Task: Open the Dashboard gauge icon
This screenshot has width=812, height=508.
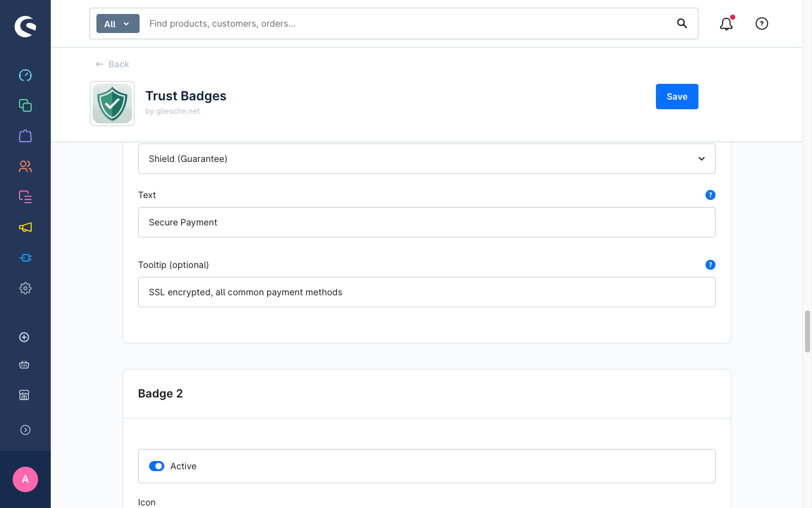Action: point(25,76)
